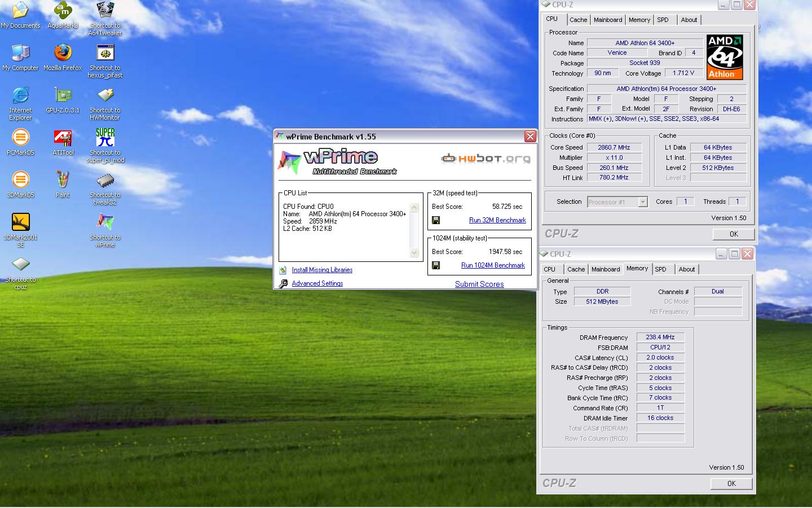The width and height of the screenshot is (812, 508).
Task: Open Mainboard tab in bottom CPU-Z window
Action: [606, 269]
